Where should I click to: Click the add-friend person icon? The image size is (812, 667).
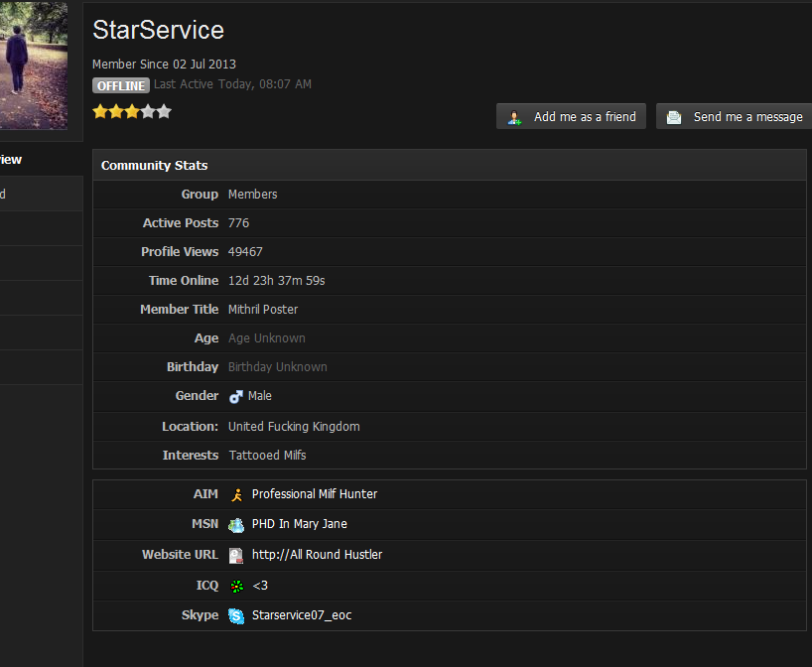pyautogui.click(x=514, y=117)
